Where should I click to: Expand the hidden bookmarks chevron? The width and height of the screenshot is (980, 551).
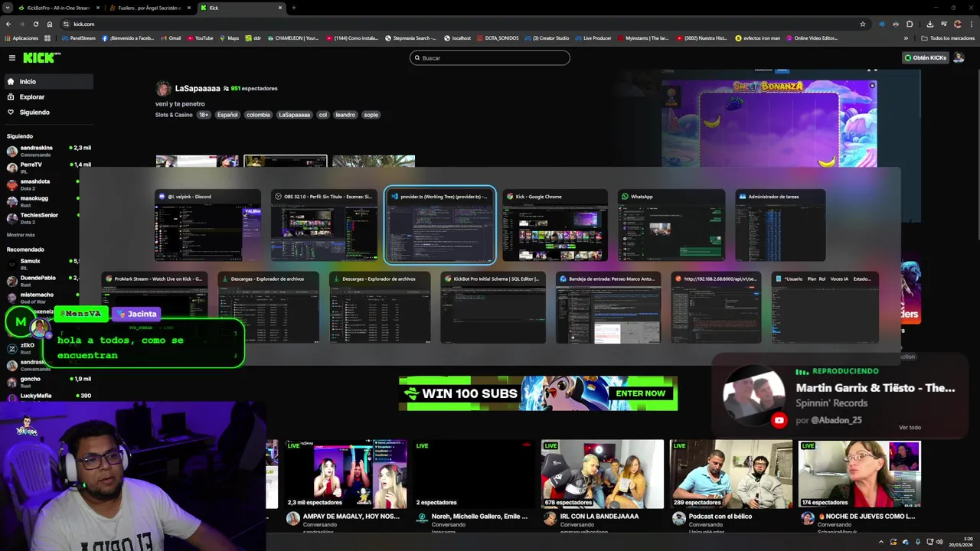click(x=906, y=37)
